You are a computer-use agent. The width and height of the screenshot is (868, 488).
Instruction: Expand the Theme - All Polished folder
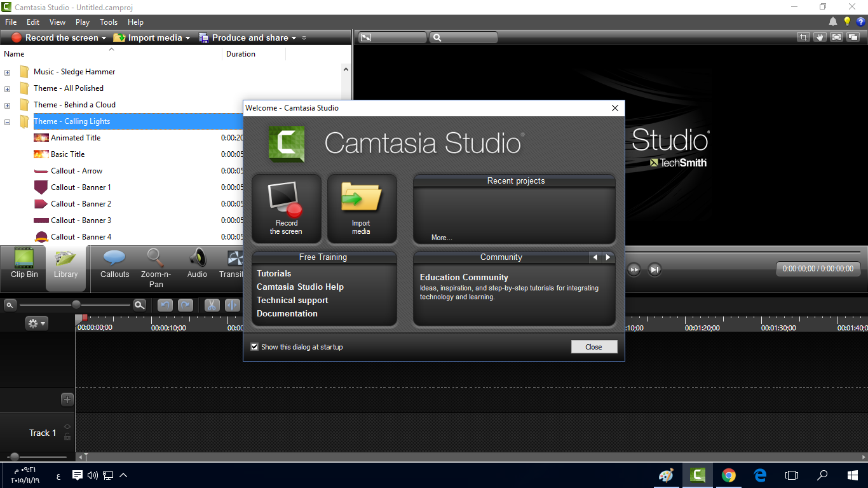pos(7,89)
